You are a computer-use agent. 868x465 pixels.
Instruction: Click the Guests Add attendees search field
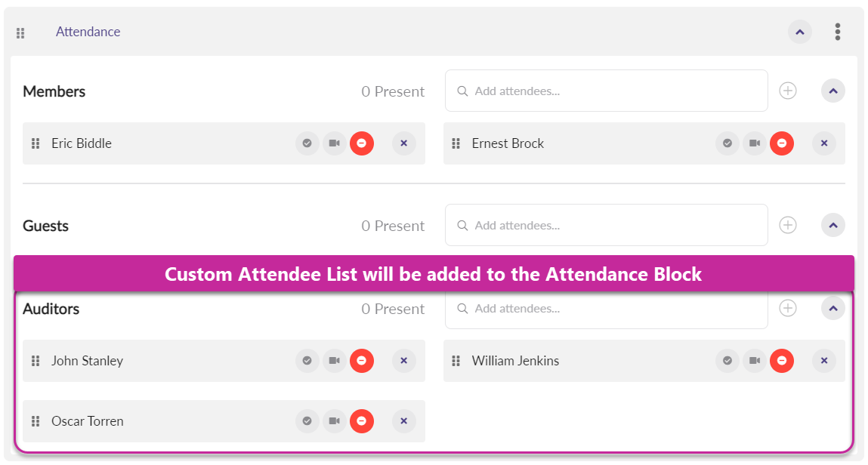click(607, 225)
